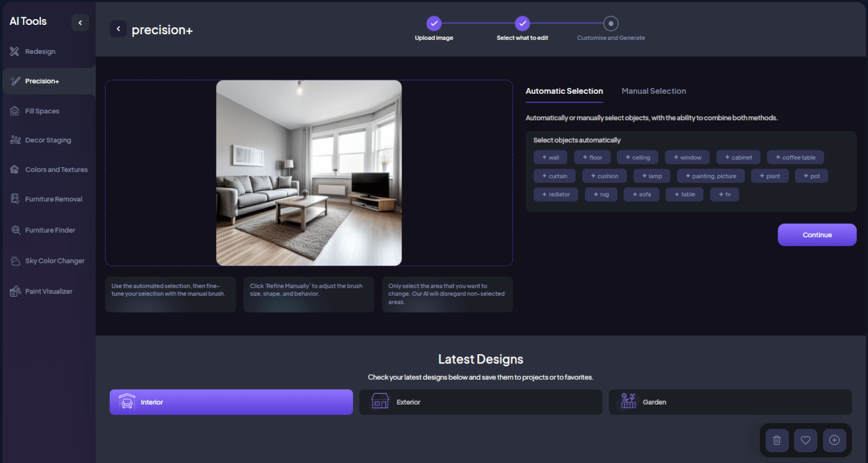This screenshot has width=868, height=463.
Task: Open Colors and Textures from sidebar
Action: click(56, 170)
